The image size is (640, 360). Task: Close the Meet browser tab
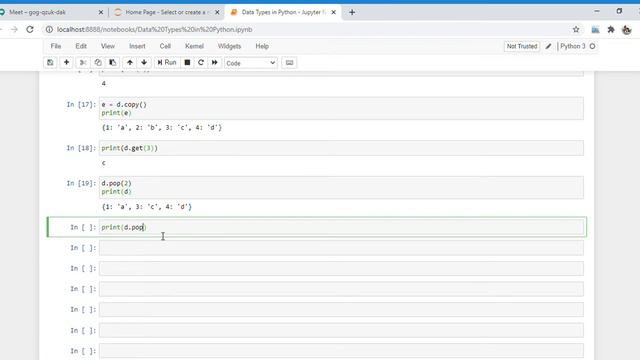coord(101,12)
